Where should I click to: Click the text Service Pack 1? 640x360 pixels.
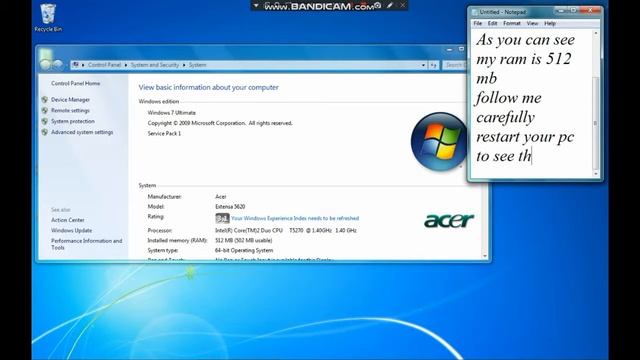(x=164, y=133)
